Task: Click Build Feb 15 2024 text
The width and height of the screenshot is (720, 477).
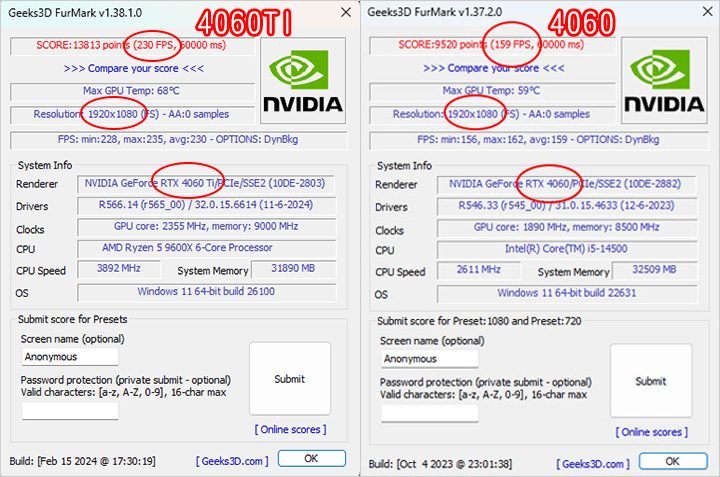Action: [x=83, y=461]
